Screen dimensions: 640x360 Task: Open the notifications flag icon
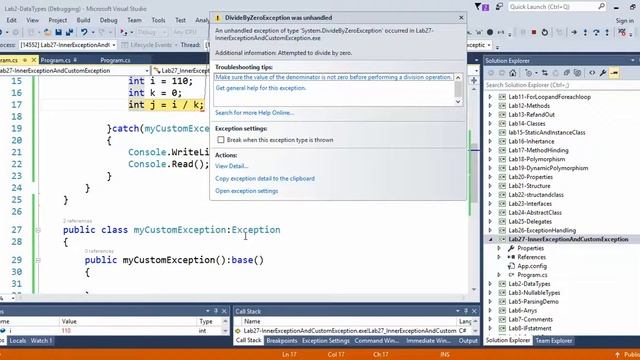coord(482,7)
